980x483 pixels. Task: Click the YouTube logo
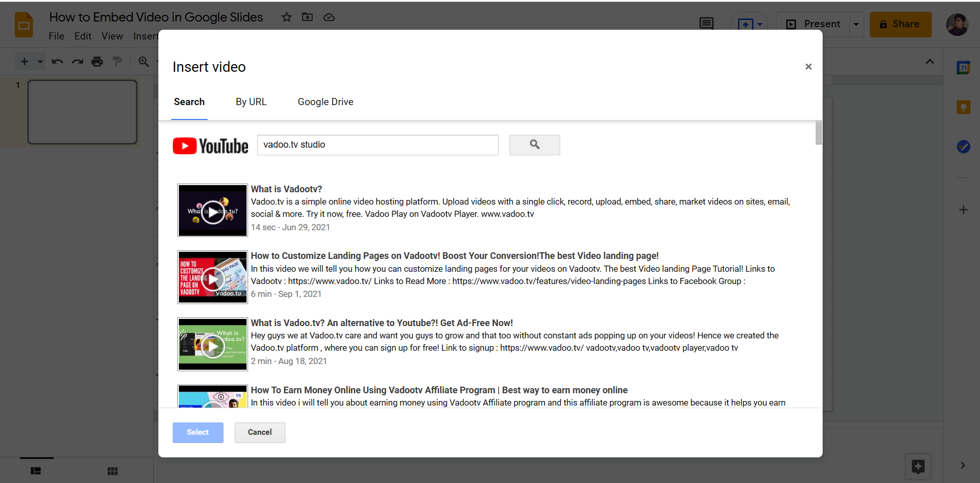coord(210,146)
